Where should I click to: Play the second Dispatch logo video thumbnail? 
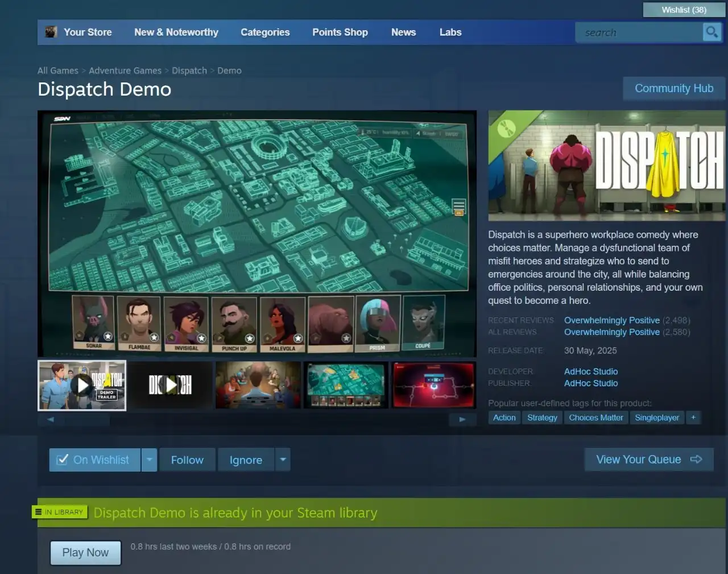pos(170,385)
